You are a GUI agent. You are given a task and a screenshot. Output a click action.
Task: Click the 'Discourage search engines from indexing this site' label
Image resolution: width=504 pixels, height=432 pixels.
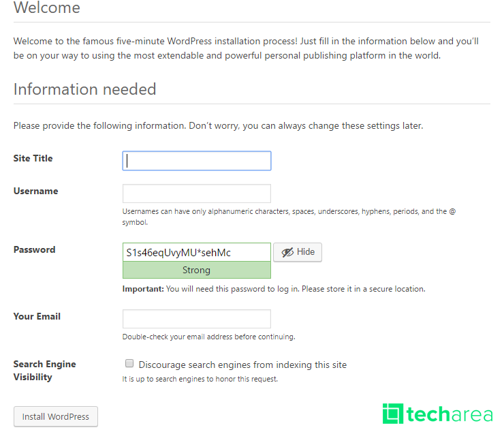pos(242,365)
